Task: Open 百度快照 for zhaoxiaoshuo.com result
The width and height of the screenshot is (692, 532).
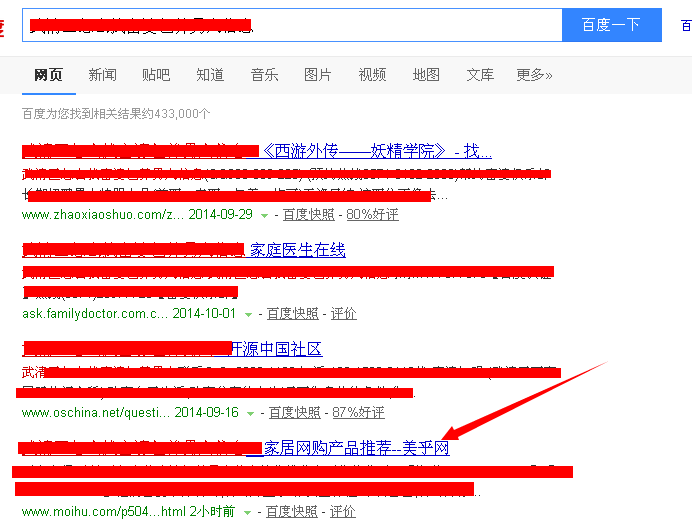Action: click(x=308, y=215)
